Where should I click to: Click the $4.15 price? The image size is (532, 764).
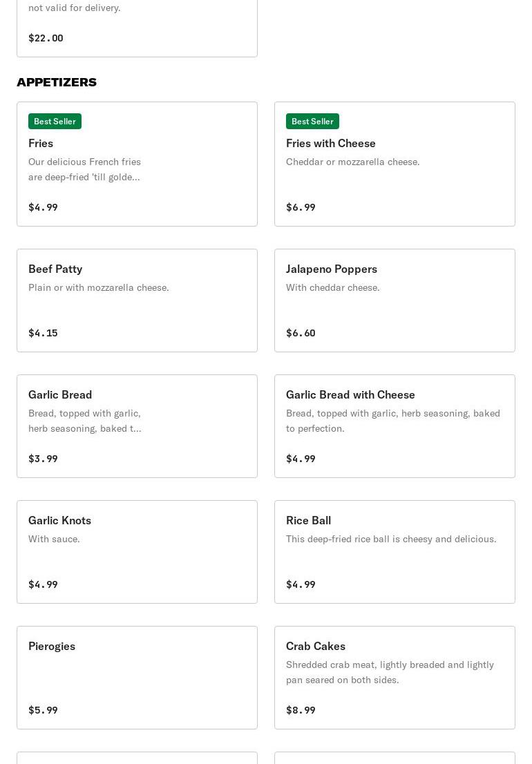(x=43, y=333)
